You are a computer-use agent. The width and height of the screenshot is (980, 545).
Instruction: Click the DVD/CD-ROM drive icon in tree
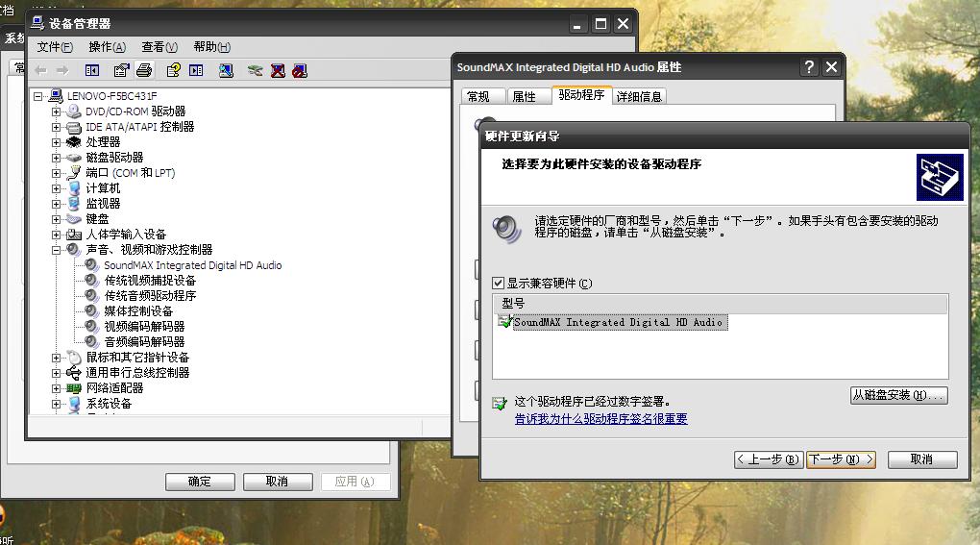coord(74,111)
